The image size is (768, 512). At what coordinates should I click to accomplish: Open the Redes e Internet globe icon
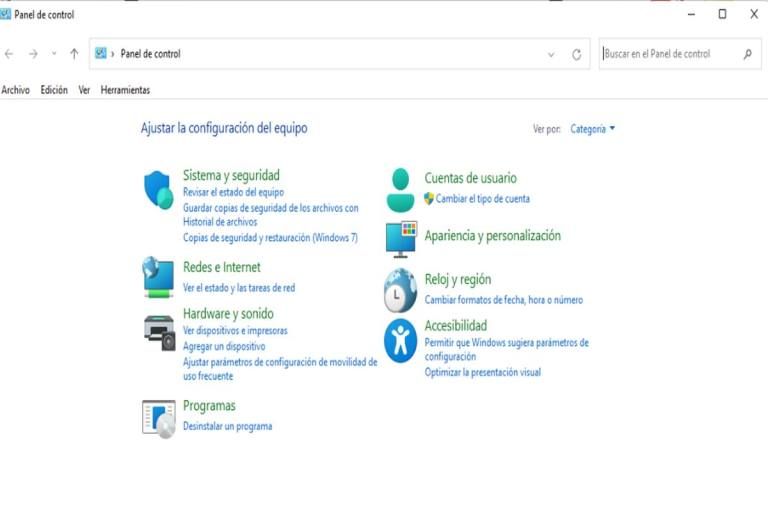[159, 277]
